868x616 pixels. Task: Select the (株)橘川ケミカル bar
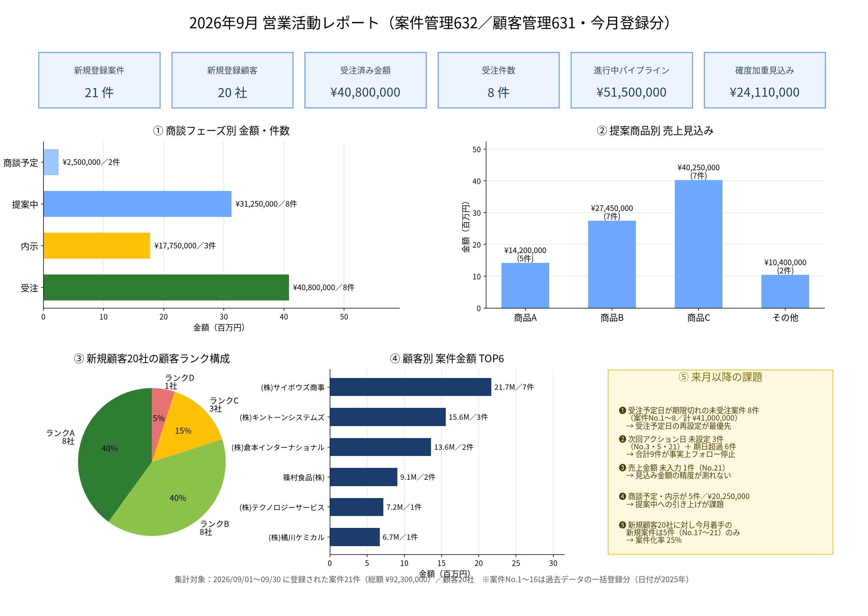355,537
